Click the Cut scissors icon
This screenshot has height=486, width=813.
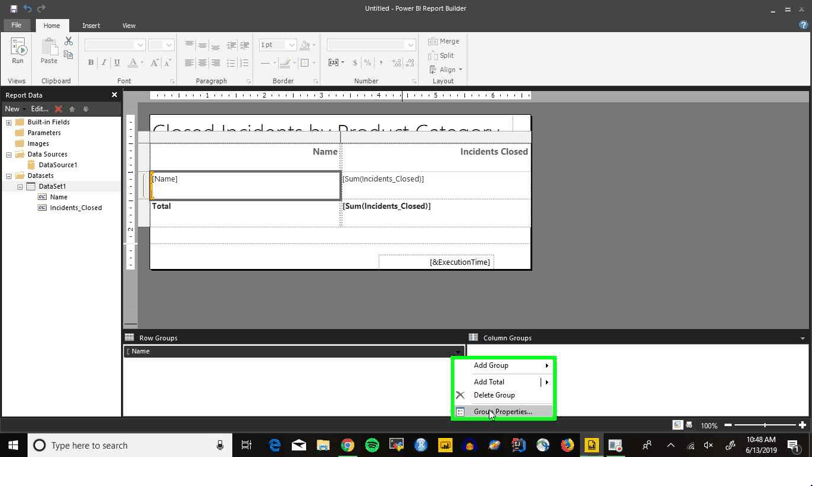pyautogui.click(x=68, y=41)
